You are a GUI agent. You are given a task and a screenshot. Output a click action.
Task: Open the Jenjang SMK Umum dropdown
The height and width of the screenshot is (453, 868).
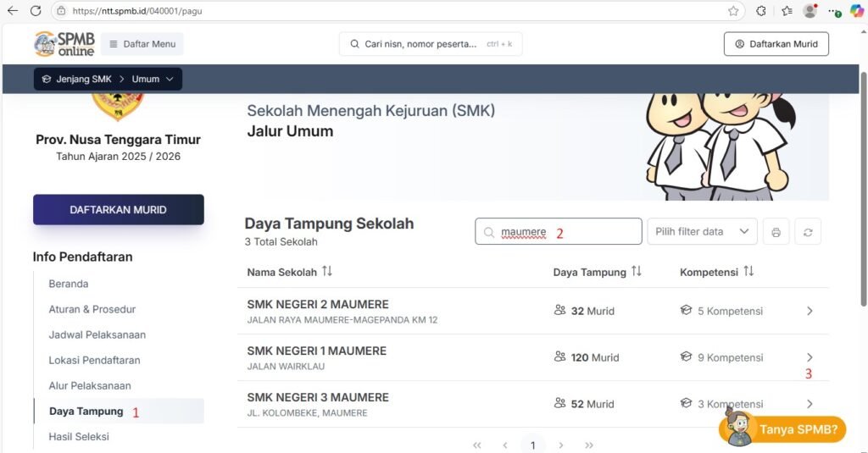(x=108, y=79)
